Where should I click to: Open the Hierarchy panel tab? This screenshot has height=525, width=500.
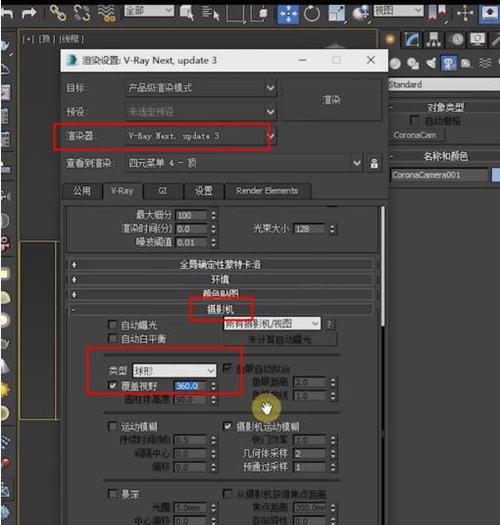pos(433,40)
